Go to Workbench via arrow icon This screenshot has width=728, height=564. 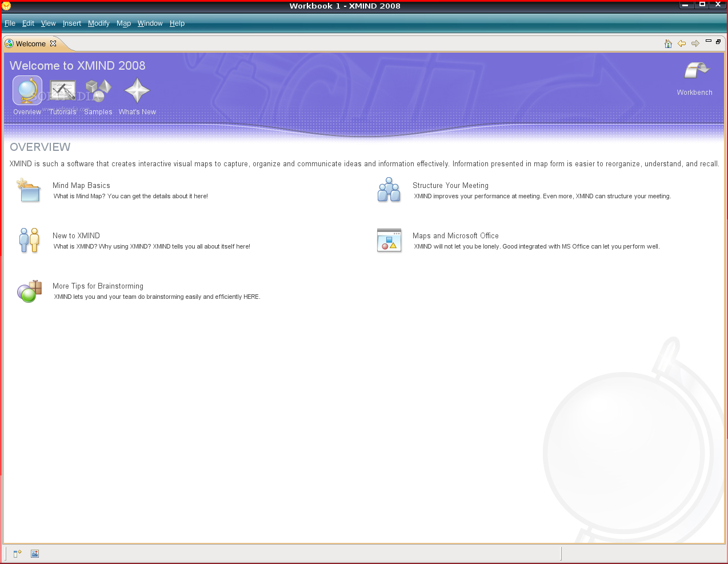coord(697,70)
